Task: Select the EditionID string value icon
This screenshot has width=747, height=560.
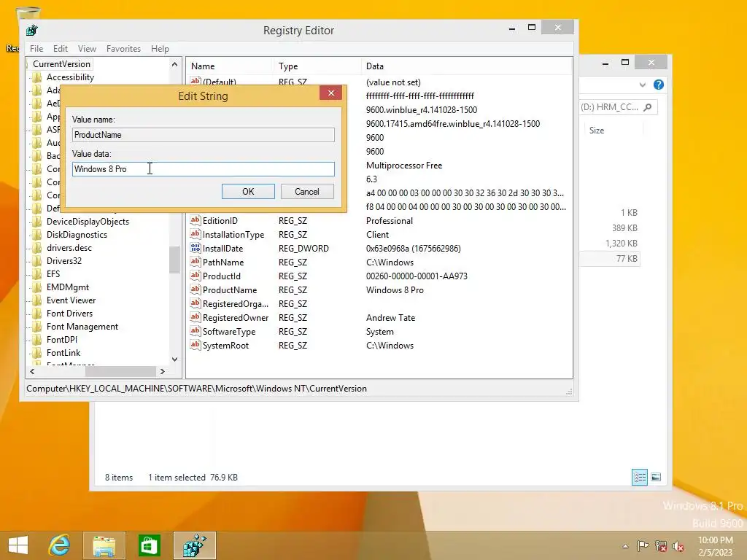Action: point(195,220)
